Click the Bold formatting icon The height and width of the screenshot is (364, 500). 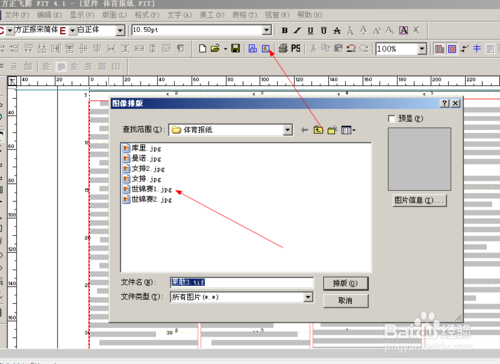[x=284, y=30]
